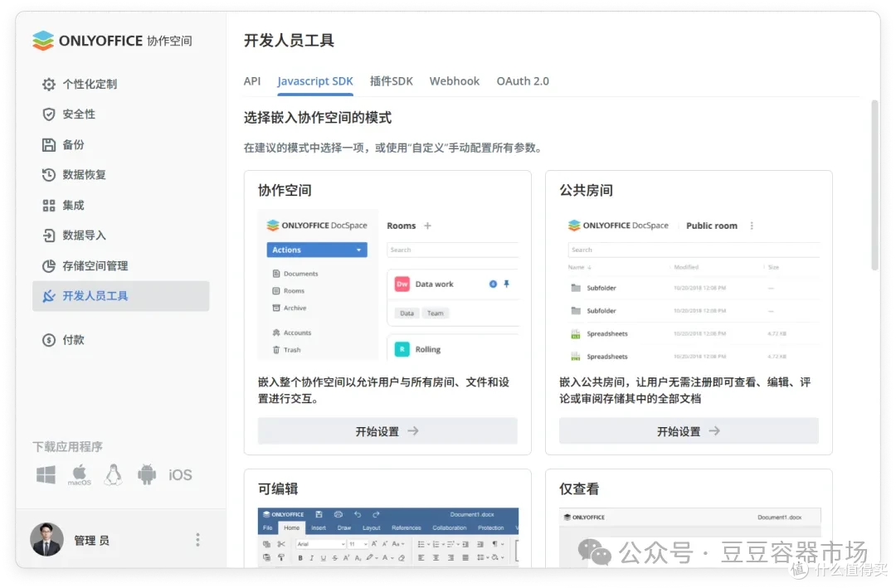Open 存储空间管理 page

pyautogui.click(x=95, y=265)
